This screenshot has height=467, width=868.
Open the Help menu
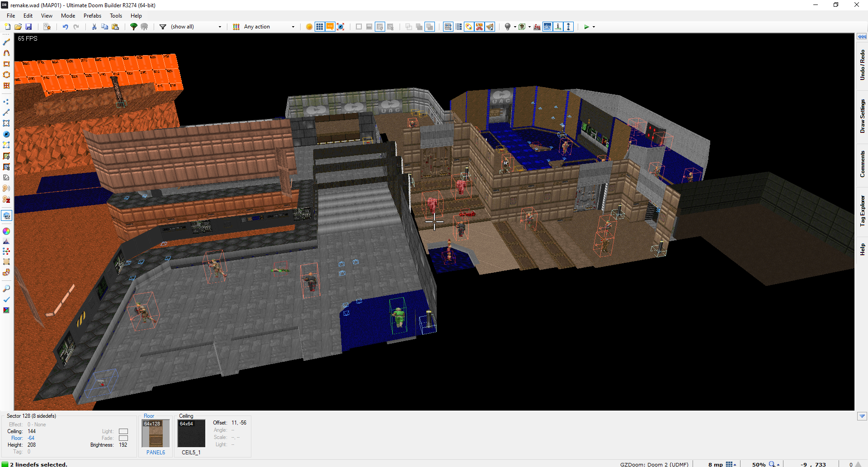[x=136, y=16]
